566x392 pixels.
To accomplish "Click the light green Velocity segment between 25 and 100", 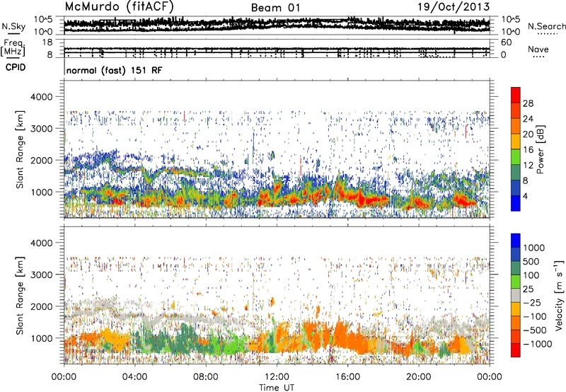I will click(516, 282).
